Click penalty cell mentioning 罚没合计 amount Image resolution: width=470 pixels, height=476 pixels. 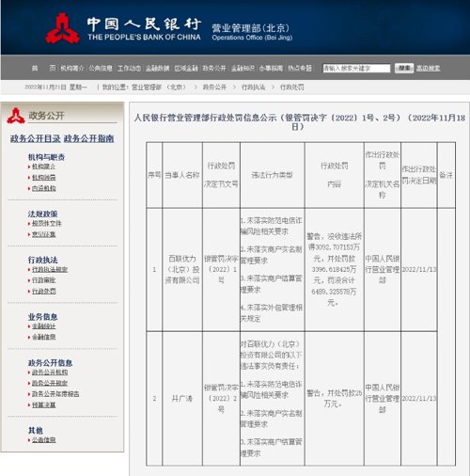click(x=334, y=269)
